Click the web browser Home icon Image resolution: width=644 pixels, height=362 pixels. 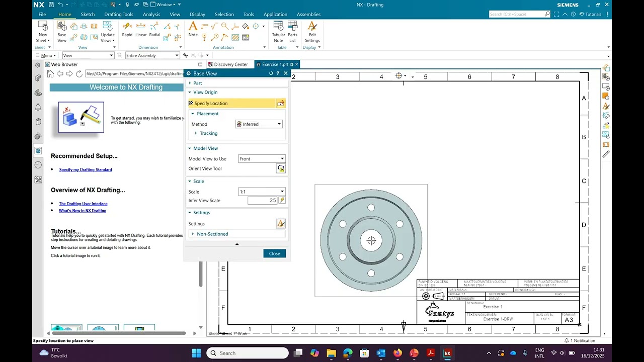(x=50, y=73)
